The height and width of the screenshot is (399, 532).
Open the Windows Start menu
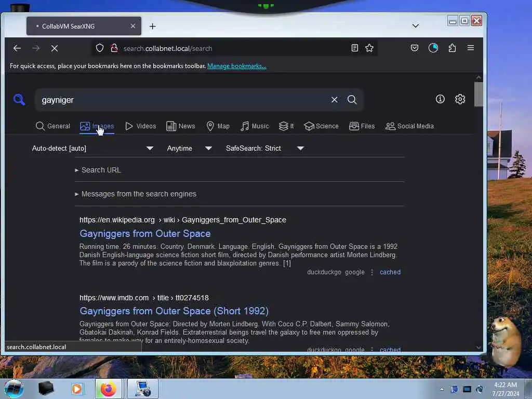click(x=14, y=389)
